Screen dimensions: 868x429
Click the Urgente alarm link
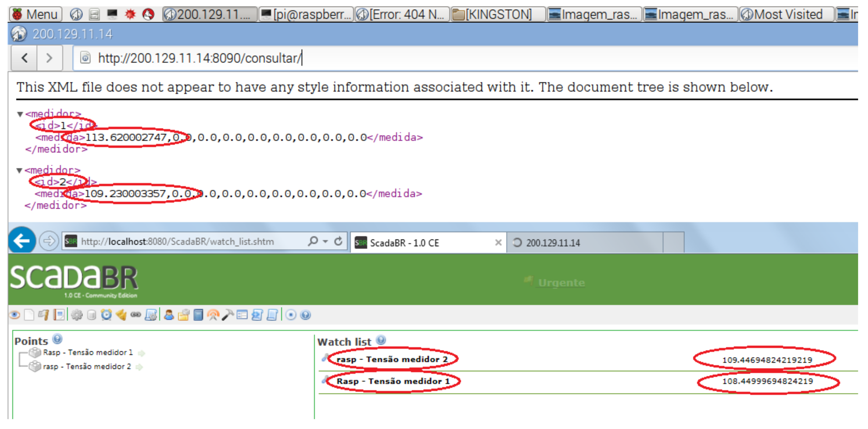[x=561, y=282]
